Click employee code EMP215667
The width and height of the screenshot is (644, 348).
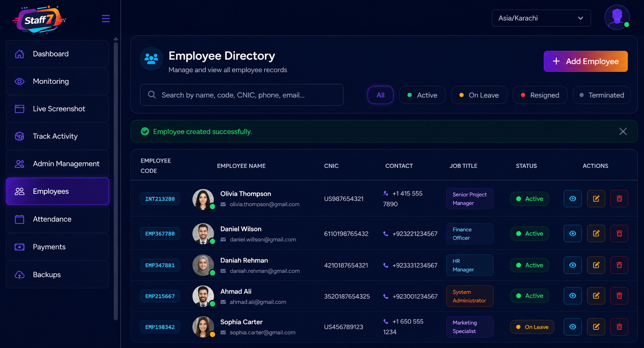160,296
